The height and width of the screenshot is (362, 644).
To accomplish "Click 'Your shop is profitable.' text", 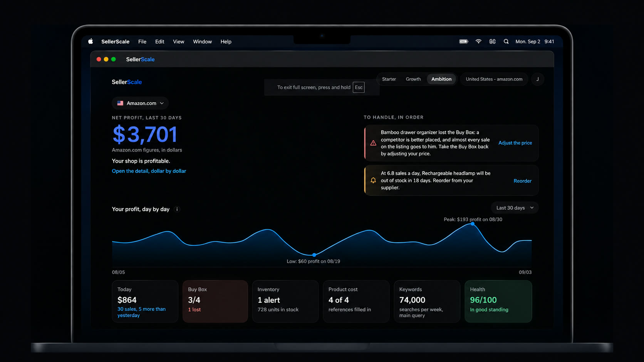I will [x=141, y=161].
